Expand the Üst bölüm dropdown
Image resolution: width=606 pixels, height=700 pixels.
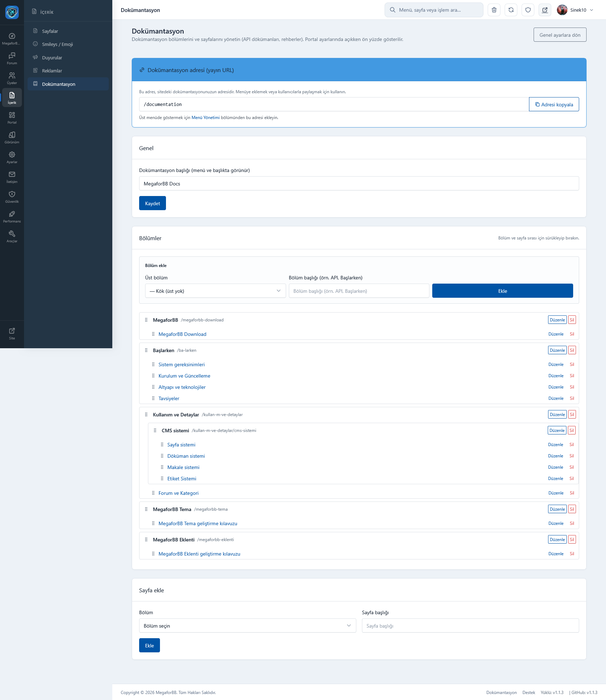coord(215,291)
